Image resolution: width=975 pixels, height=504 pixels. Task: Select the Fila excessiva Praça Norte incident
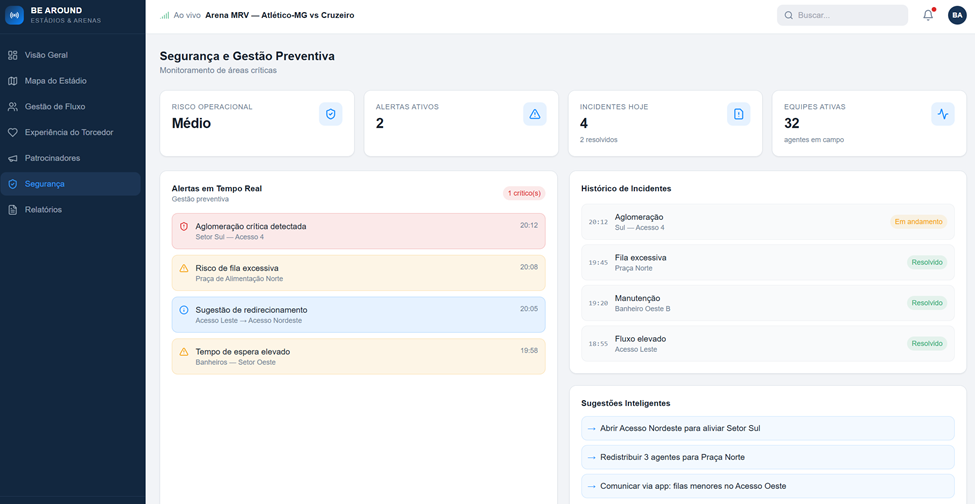pos(768,262)
